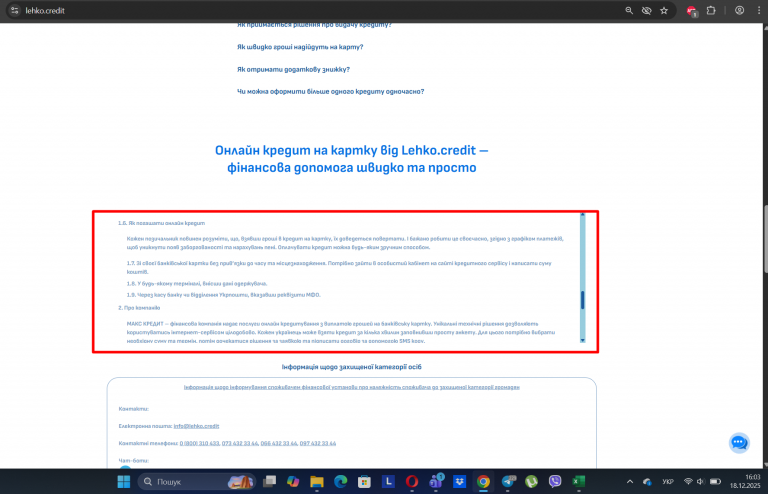
Task: Click the phone number 066 432 33 44
Action: click(x=279, y=443)
